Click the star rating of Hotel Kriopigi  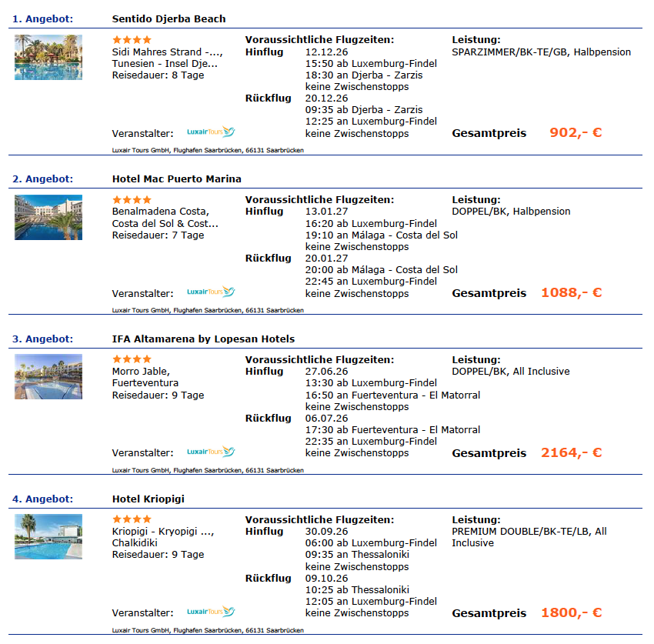click(132, 519)
